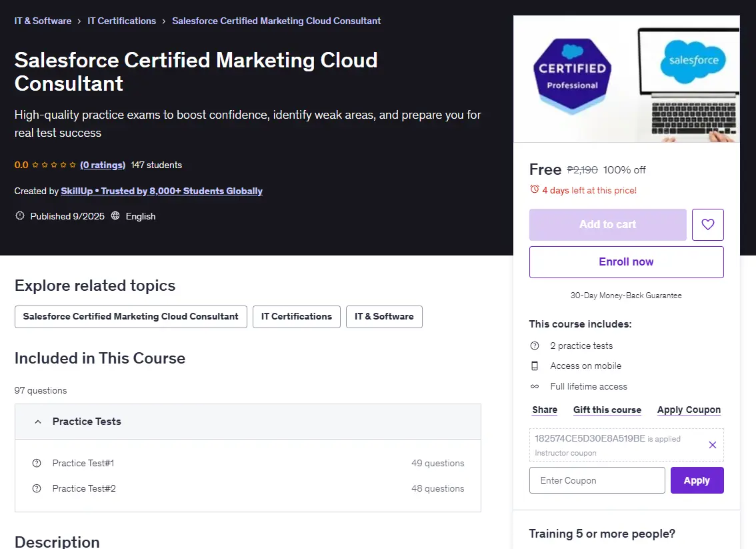The width and height of the screenshot is (756, 549).
Task: Focus the Enter Coupon input field
Action: 597,480
